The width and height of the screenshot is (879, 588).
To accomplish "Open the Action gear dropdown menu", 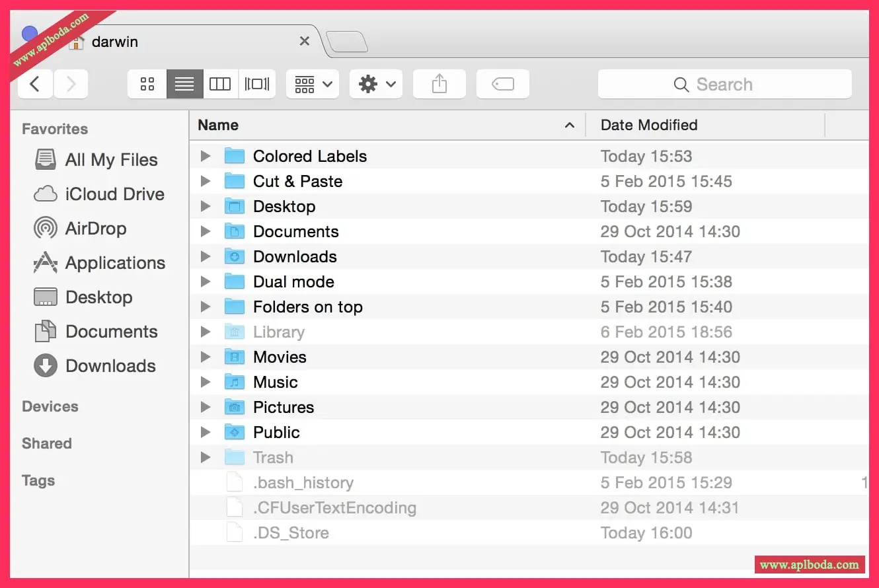I will coord(376,84).
